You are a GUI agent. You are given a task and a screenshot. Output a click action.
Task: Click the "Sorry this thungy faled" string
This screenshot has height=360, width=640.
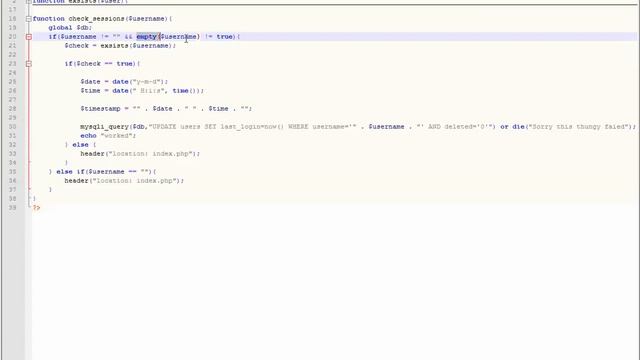[579, 127]
